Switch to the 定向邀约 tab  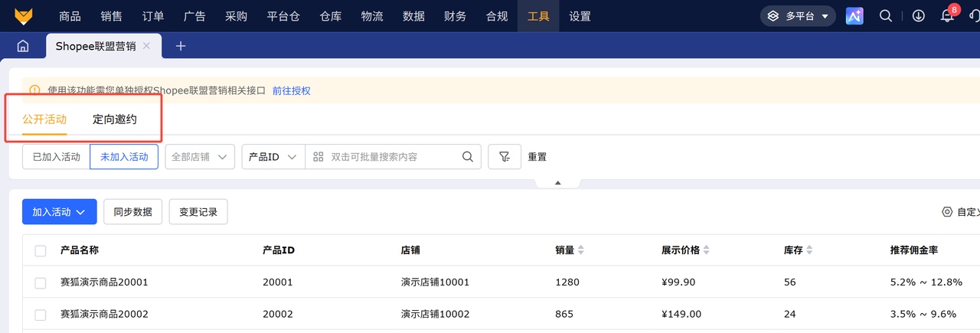[115, 119]
